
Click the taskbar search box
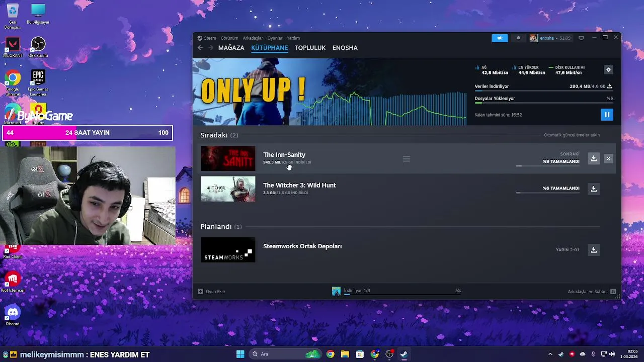(x=286, y=354)
